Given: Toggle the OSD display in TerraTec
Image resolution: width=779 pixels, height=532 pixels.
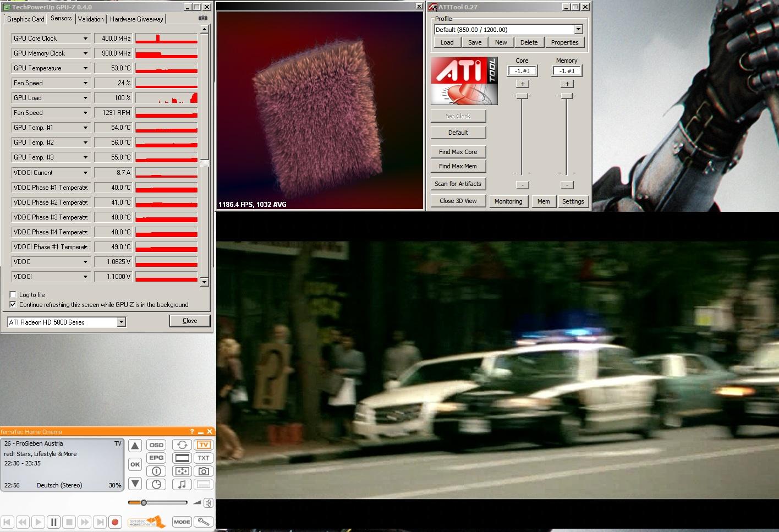Looking at the screenshot, I should click(157, 445).
